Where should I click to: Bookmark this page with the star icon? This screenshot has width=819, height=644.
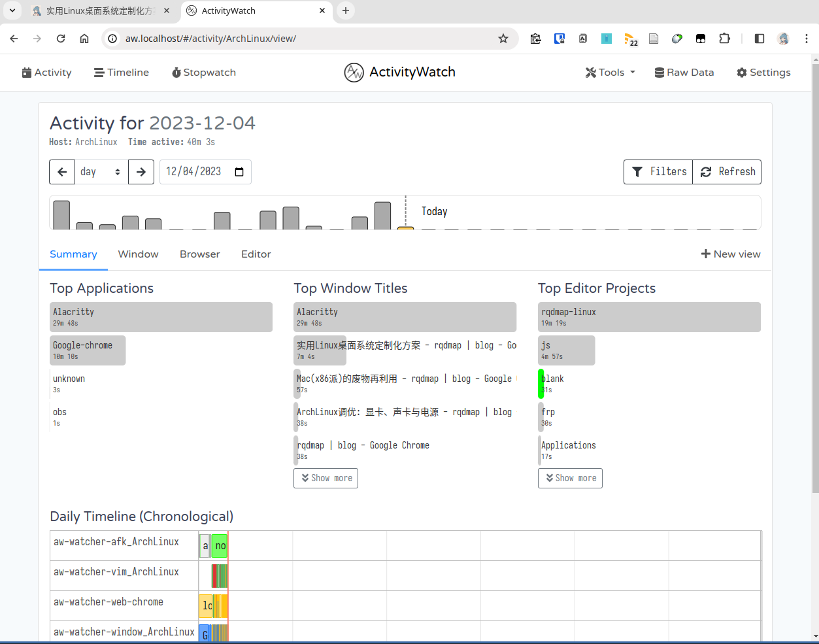click(503, 39)
